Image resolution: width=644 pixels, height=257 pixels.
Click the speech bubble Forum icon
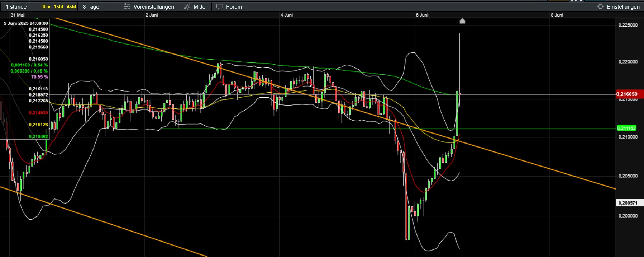pos(220,6)
